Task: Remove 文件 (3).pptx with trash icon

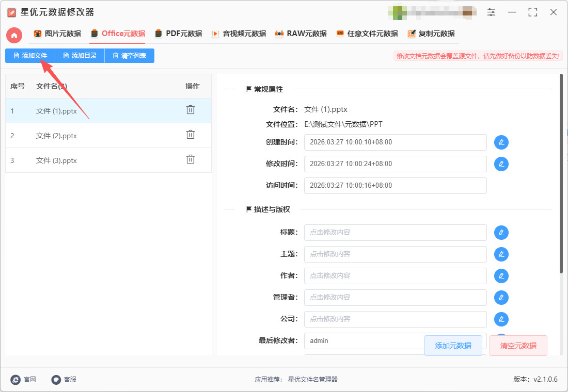Action: (x=191, y=159)
